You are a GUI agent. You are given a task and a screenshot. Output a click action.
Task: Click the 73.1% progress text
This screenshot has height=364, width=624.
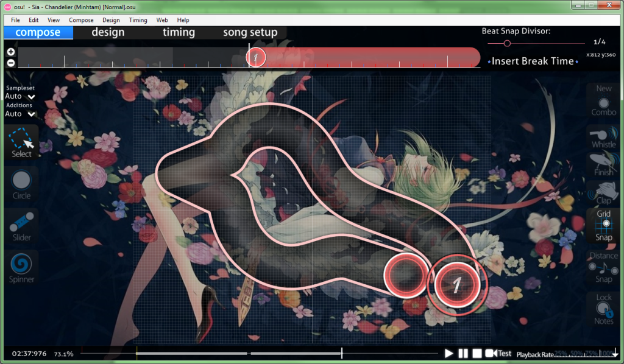point(63,354)
